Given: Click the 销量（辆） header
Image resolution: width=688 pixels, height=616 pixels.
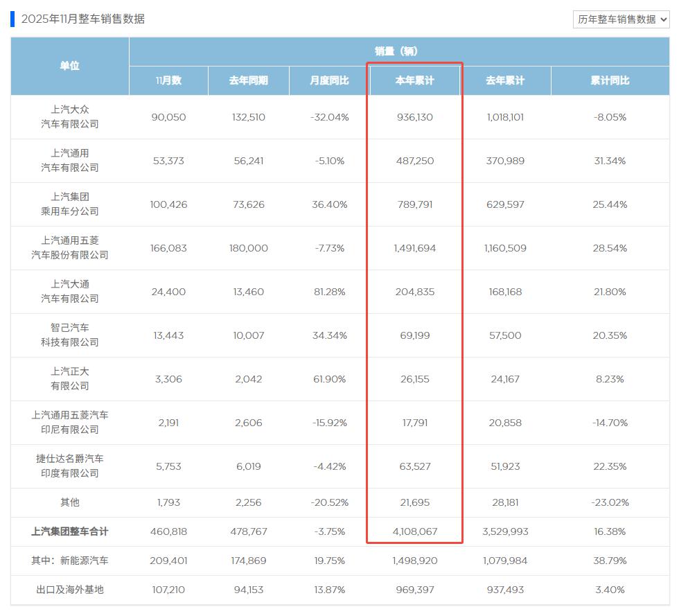Looking at the screenshot, I should coord(398,51).
